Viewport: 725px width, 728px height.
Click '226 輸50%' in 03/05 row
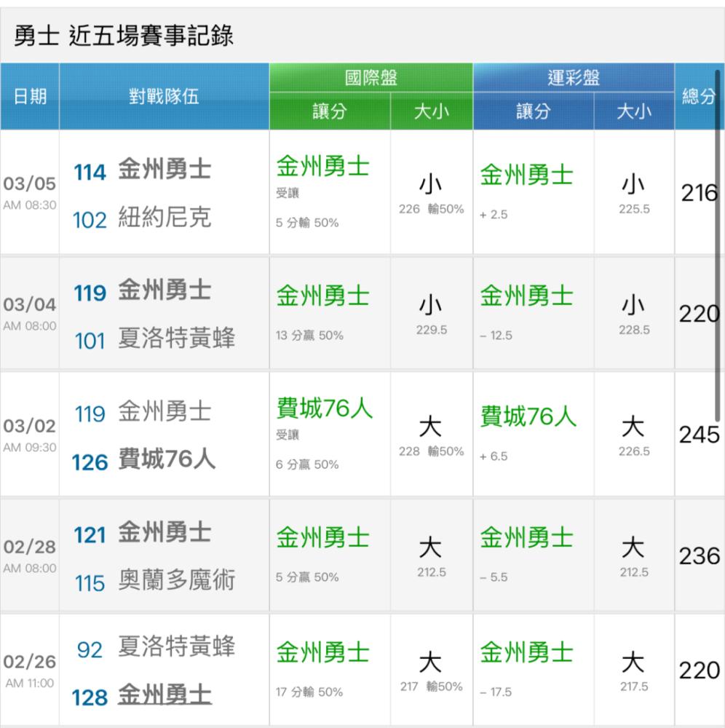point(432,209)
